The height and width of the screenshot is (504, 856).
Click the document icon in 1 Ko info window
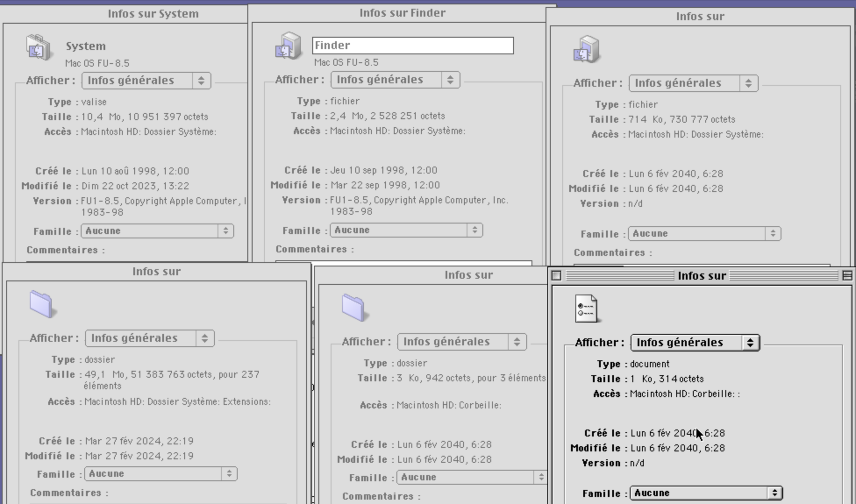click(587, 308)
